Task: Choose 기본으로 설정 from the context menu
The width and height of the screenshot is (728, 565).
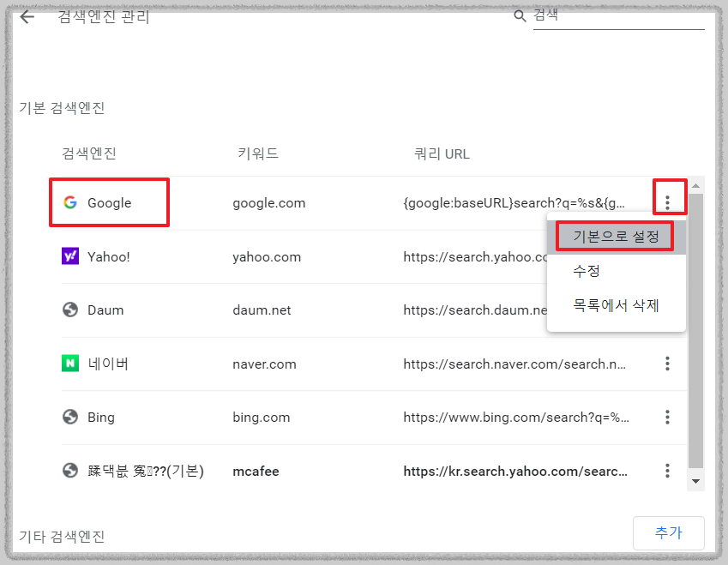Action: pos(617,237)
